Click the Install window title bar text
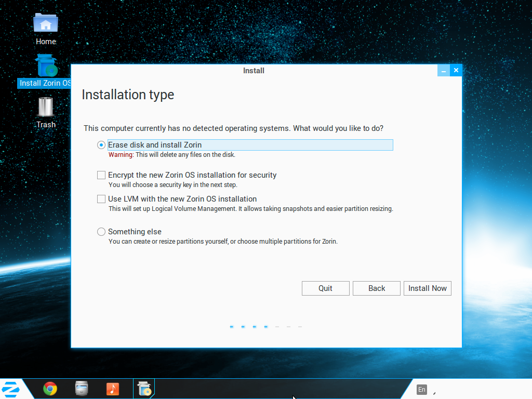Viewport: 532px width, 399px height. coord(254,71)
